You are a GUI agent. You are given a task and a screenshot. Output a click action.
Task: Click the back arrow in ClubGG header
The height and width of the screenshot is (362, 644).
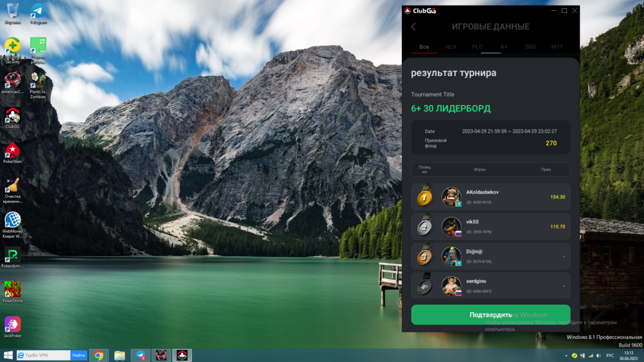click(413, 26)
